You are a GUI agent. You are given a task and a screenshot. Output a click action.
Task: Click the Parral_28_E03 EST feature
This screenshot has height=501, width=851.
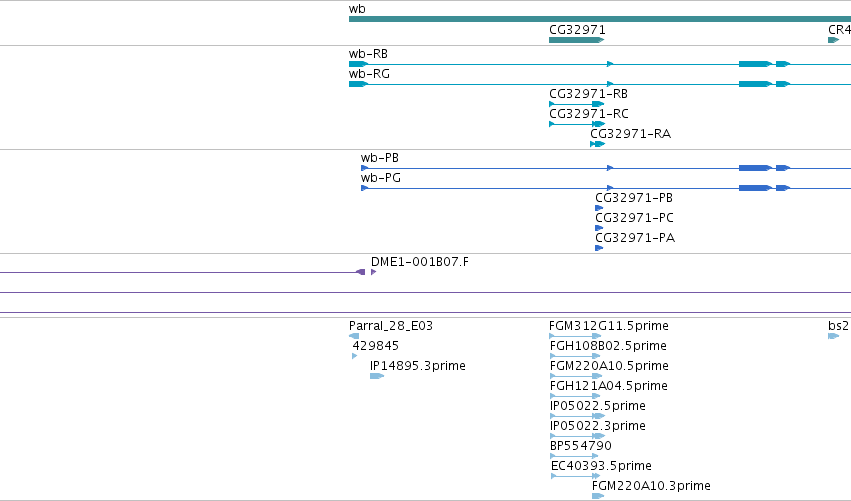point(354,336)
